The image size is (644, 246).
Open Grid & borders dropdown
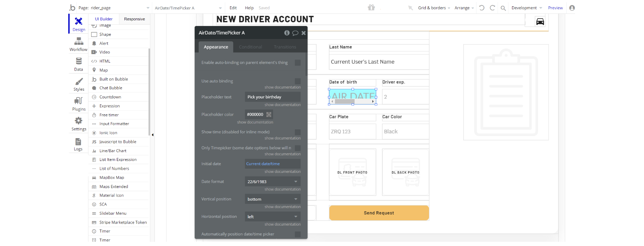click(434, 8)
